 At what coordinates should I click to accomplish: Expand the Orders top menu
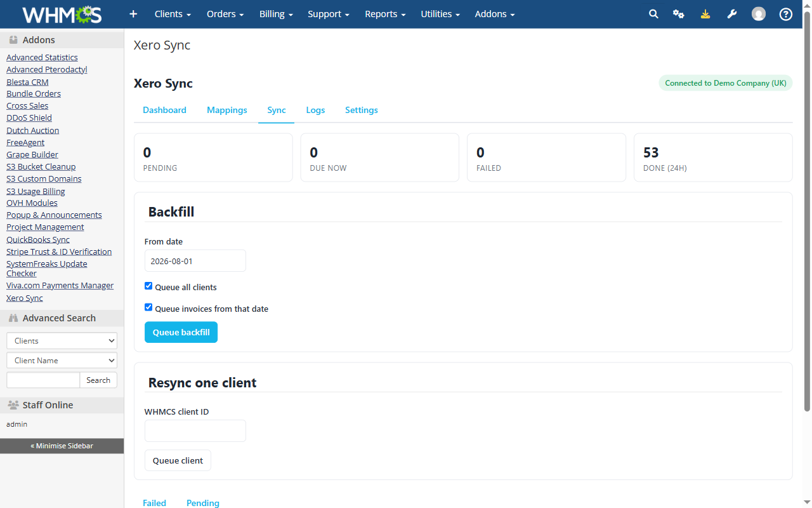point(225,14)
